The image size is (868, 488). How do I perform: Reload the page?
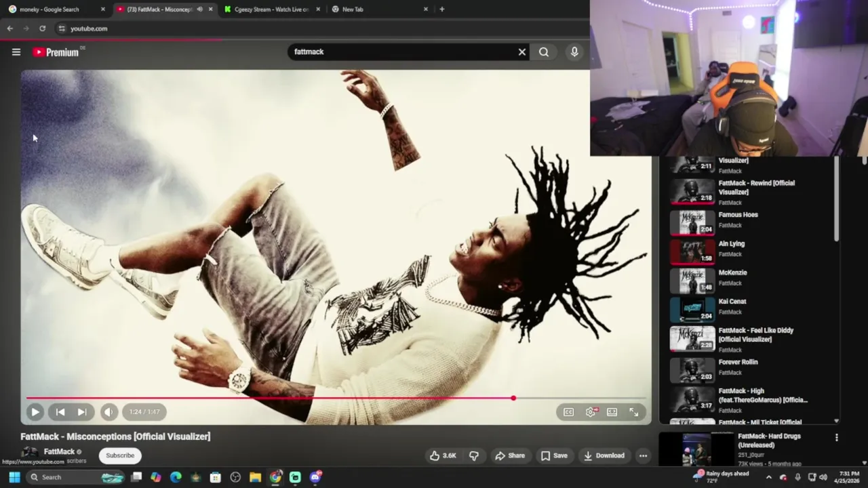click(x=42, y=28)
